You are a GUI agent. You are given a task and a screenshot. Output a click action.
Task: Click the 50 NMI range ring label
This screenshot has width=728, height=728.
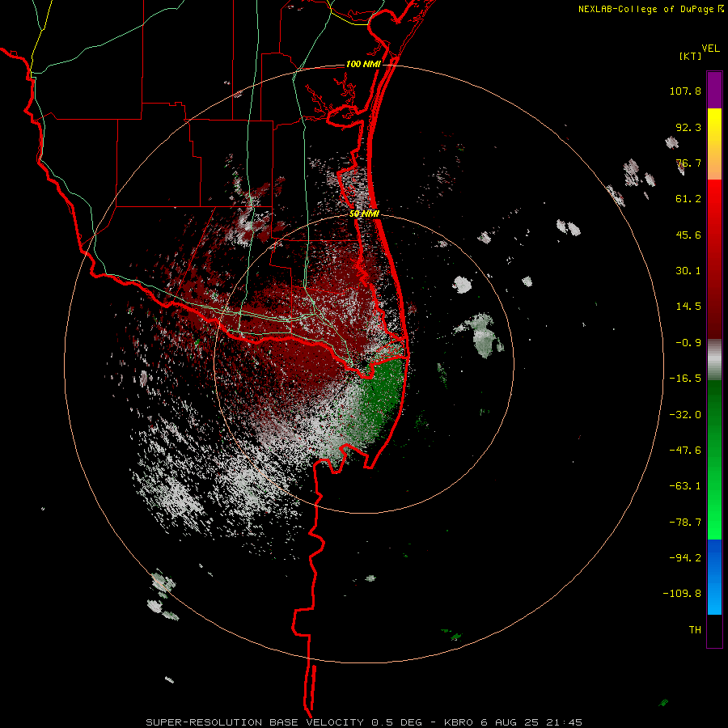pyautogui.click(x=365, y=214)
